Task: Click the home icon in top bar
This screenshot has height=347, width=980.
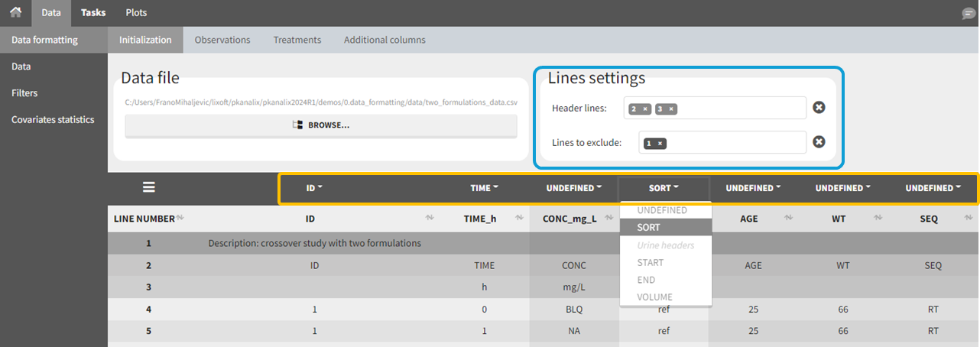Action: click(x=15, y=13)
